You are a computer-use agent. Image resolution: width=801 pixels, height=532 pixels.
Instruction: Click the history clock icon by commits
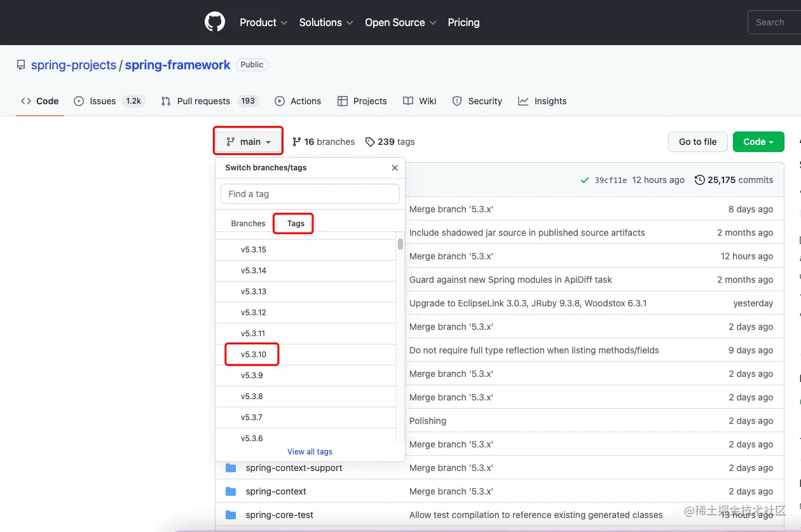click(700, 180)
